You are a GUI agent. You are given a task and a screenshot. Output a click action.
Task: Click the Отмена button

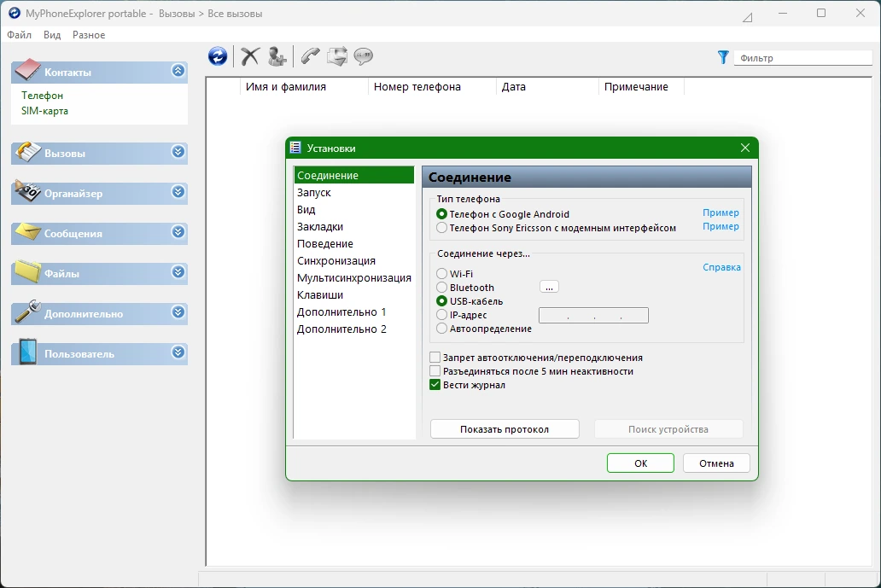716,463
